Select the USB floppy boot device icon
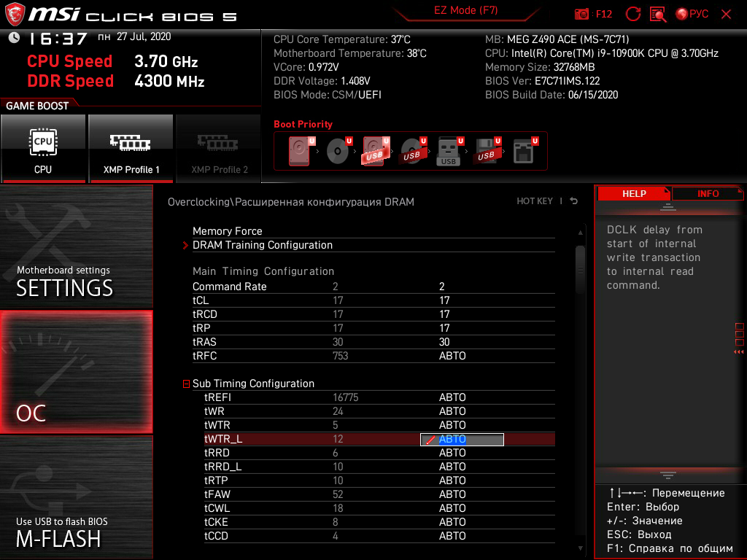Viewport: 747px width, 560px height. click(x=487, y=151)
